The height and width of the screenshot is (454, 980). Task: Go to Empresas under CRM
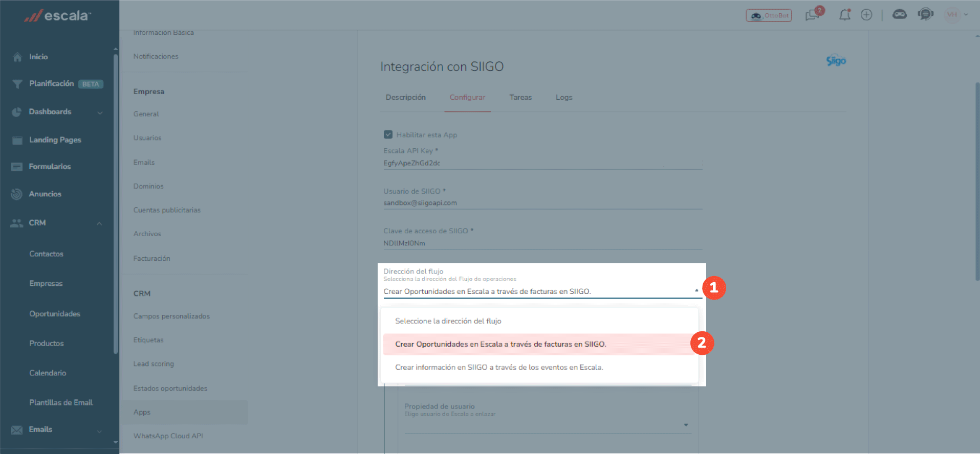point(46,283)
